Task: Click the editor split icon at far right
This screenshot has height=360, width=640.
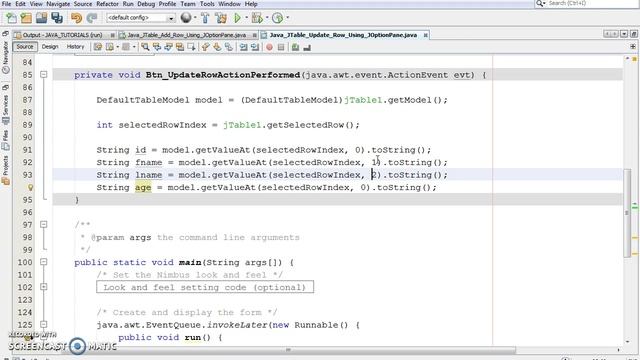Action: (633, 47)
